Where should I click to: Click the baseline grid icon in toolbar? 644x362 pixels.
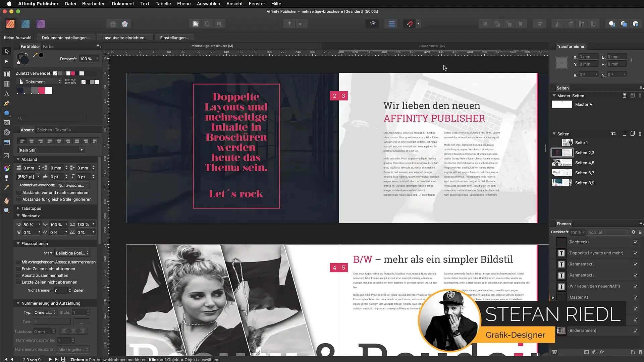(x=391, y=24)
